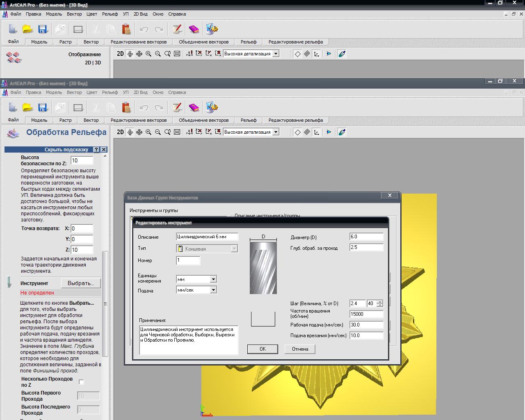
Task: Open the Рельеф menu in the lower menu bar
Action: (110, 92)
